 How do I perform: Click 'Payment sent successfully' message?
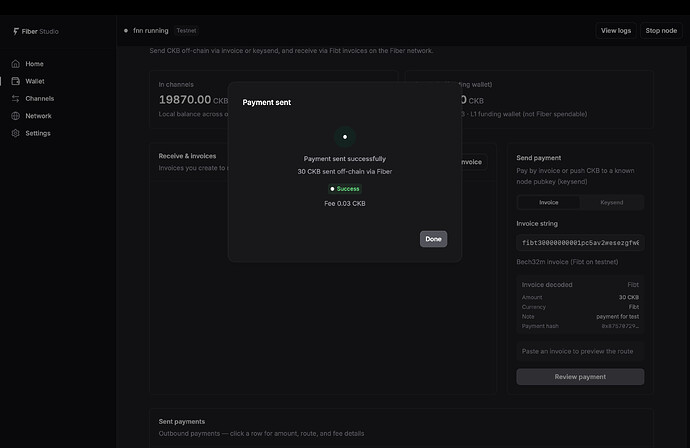pyautogui.click(x=345, y=159)
